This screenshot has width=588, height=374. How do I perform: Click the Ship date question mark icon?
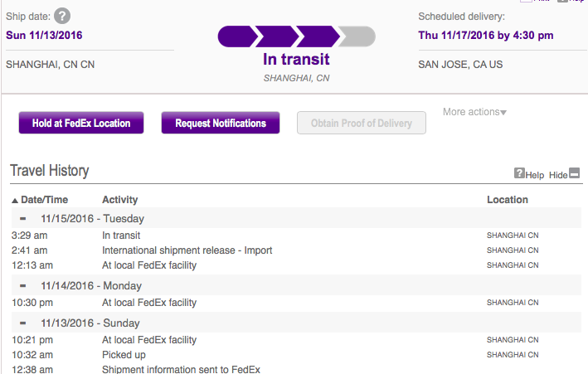[62, 16]
